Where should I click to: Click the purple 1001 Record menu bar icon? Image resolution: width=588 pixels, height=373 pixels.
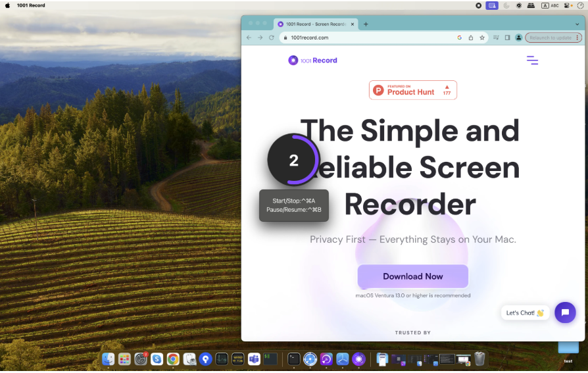pyautogui.click(x=492, y=5)
